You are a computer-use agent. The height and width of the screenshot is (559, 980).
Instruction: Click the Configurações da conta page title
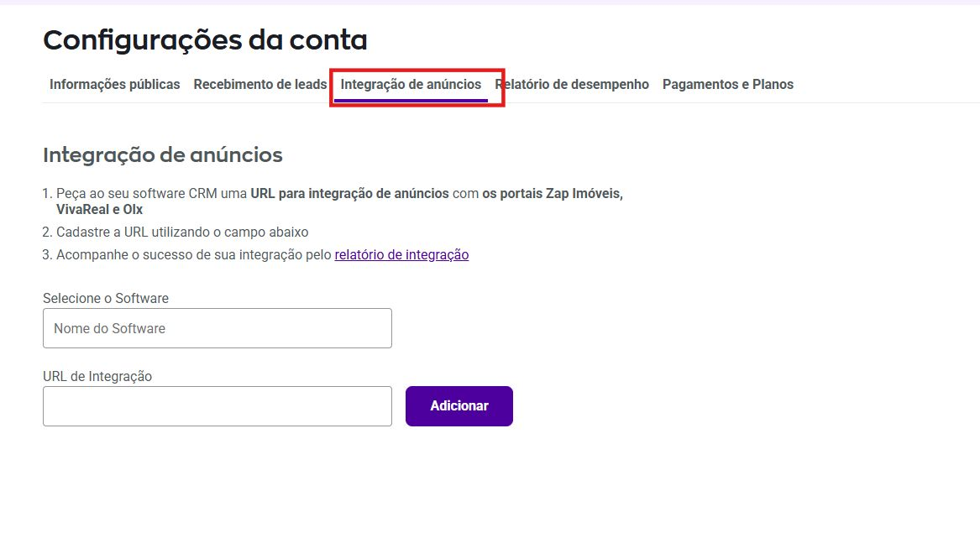205,39
